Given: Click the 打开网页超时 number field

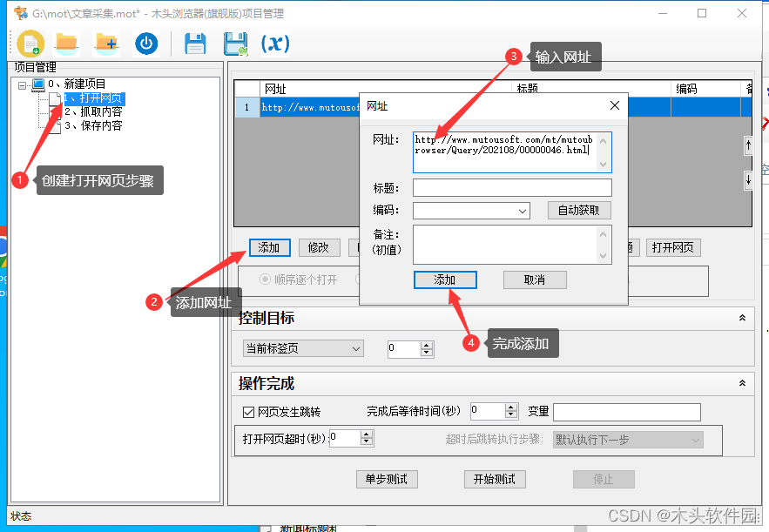Looking at the screenshot, I should pyautogui.click(x=345, y=438).
